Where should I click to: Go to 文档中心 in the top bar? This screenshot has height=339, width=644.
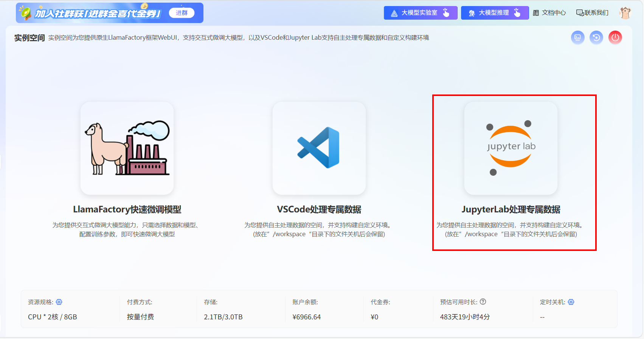pyautogui.click(x=549, y=13)
